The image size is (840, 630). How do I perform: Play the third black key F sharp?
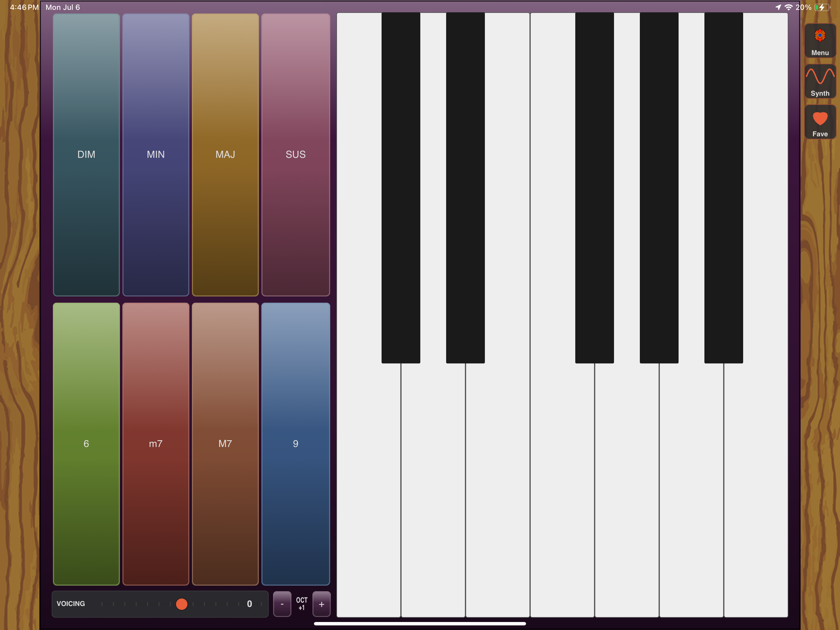[594, 188]
